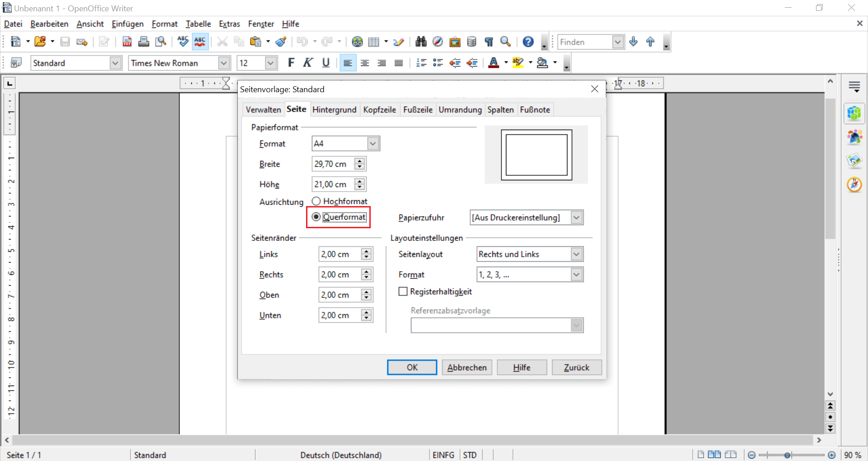This screenshot has height=461, width=868.
Task: Switch to the Kopfzeile tab
Action: (379, 109)
